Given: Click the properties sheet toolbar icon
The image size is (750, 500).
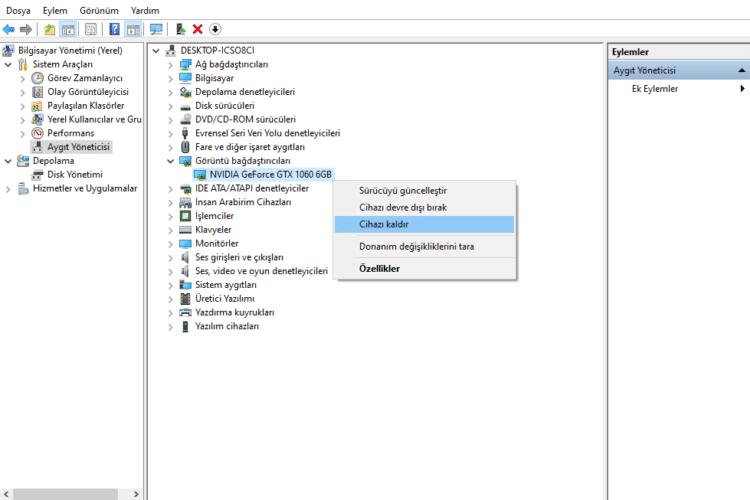Looking at the screenshot, I should coord(91,29).
